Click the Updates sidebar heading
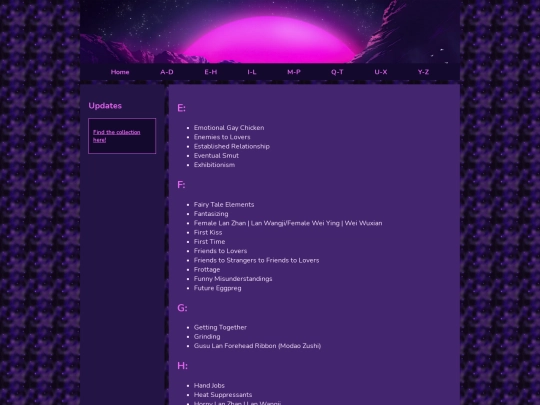Image resolution: width=540 pixels, height=405 pixels. (x=105, y=106)
